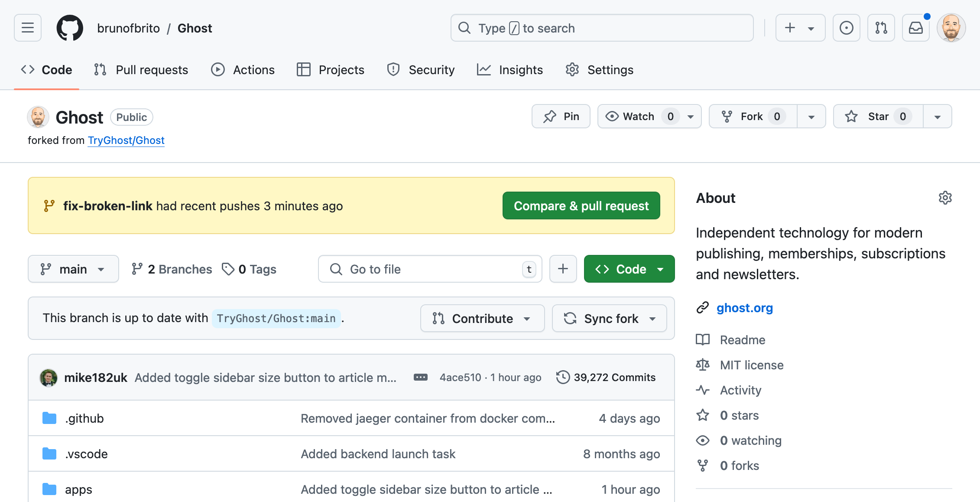Click the Insights graph icon
This screenshot has width=980, height=502.
pyautogui.click(x=484, y=70)
